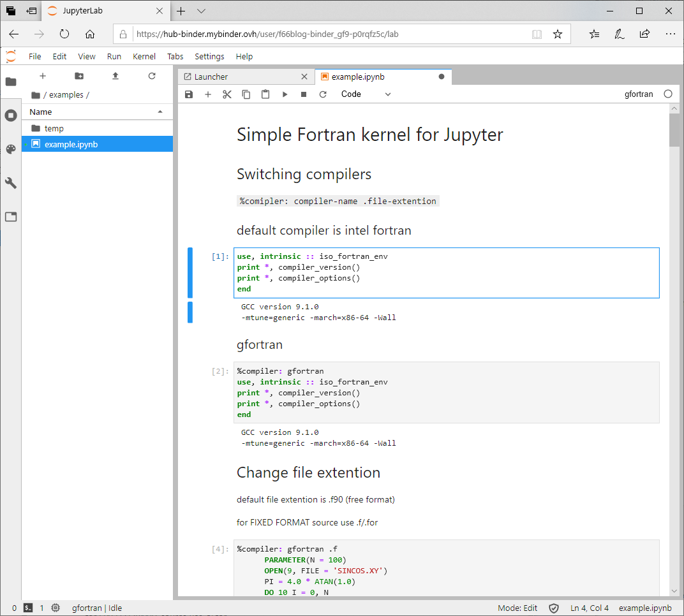Open the File menu
The width and height of the screenshot is (684, 616).
[x=35, y=56]
